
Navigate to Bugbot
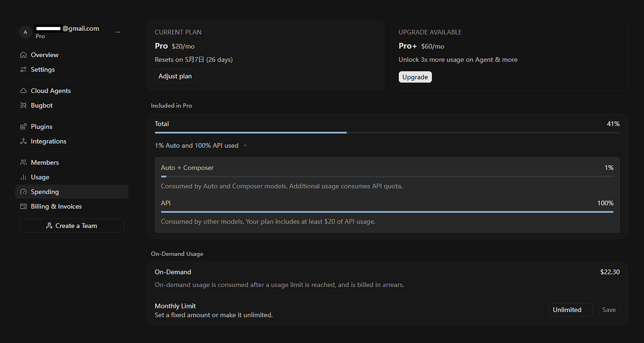point(72,106)
